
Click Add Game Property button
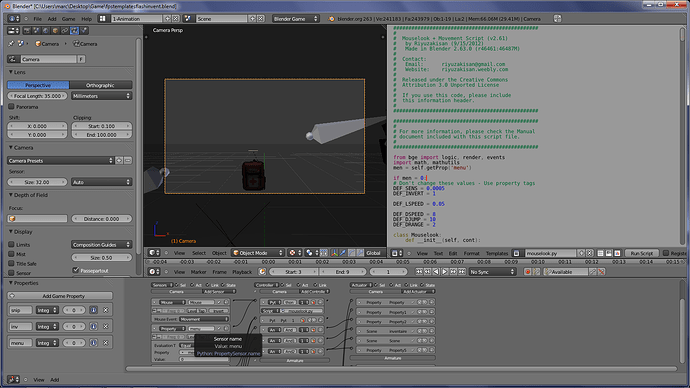[x=60, y=296]
